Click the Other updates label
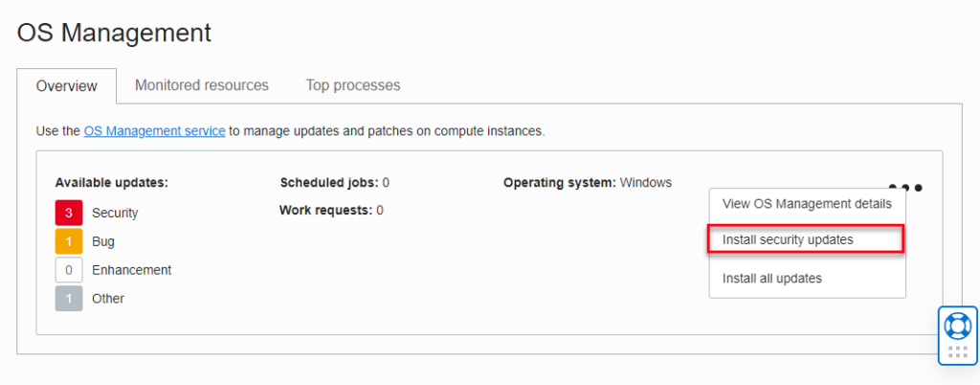The width and height of the screenshot is (980, 385). point(108,299)
